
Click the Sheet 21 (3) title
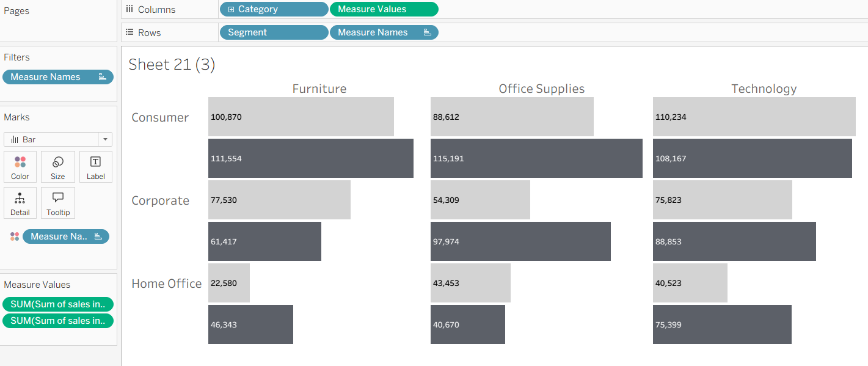[172, 64]
